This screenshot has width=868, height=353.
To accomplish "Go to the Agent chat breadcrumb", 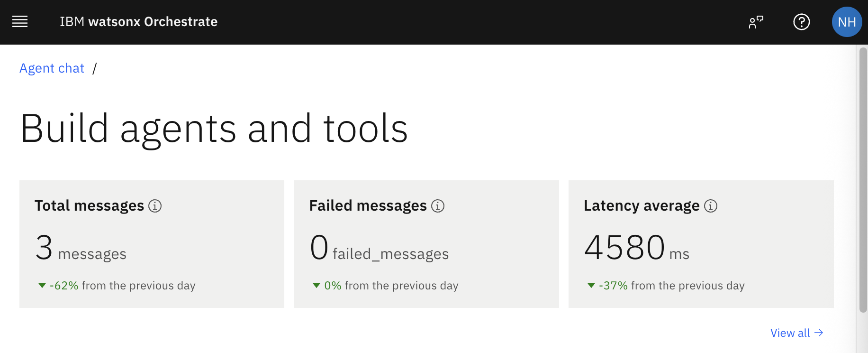I will pyautogui.click(x=52, y=68).
